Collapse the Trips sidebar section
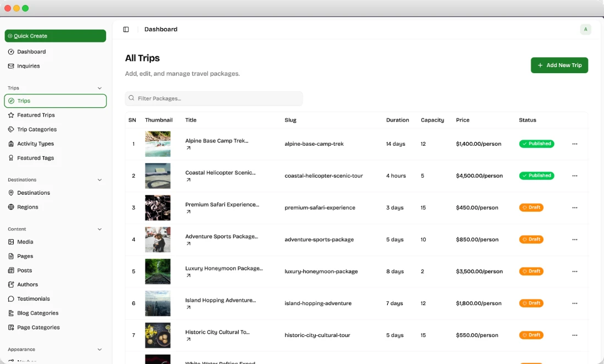 (100, 88)
